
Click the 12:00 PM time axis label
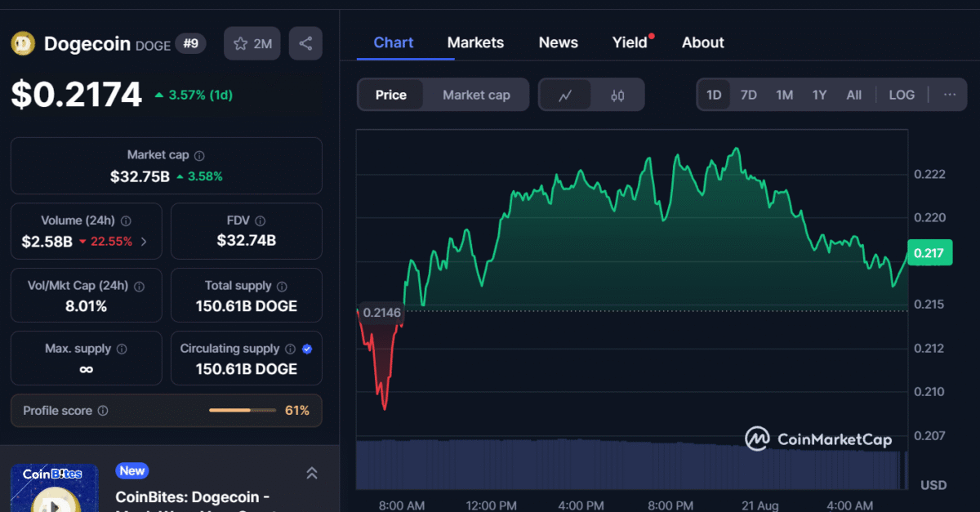click(x=490, y=505)
